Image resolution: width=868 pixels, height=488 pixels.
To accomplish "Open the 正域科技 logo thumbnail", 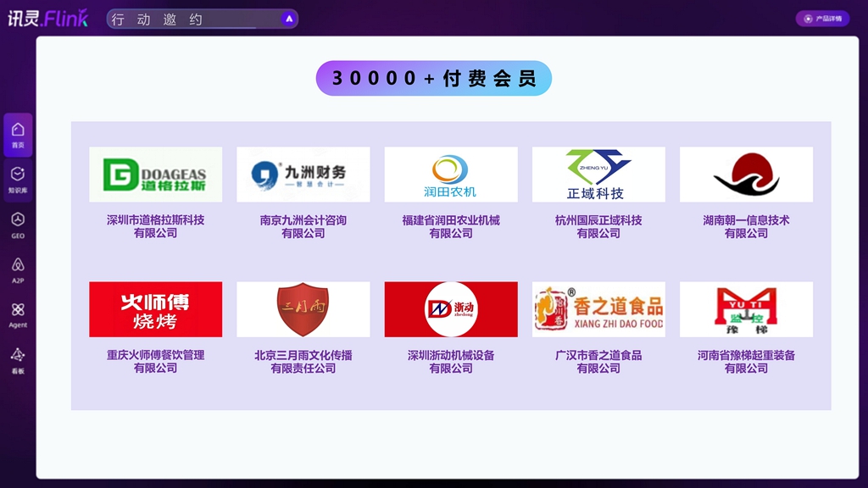I will click(598, 175).
